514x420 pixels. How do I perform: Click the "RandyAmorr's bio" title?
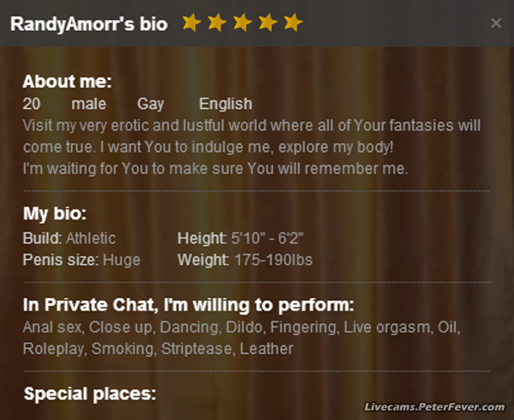89,23
